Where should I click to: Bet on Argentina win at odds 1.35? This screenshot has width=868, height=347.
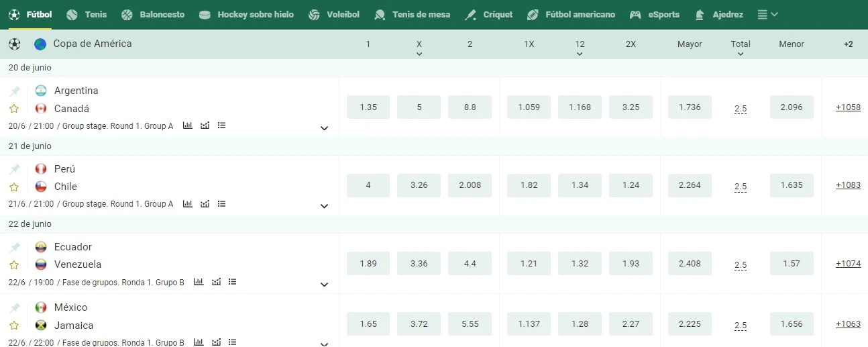(x=368, y=107)
